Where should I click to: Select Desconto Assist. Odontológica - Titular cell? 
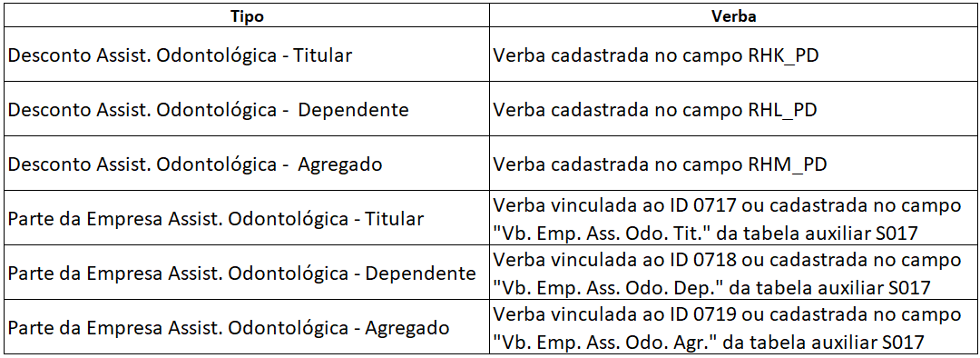[x=247, y=54]
